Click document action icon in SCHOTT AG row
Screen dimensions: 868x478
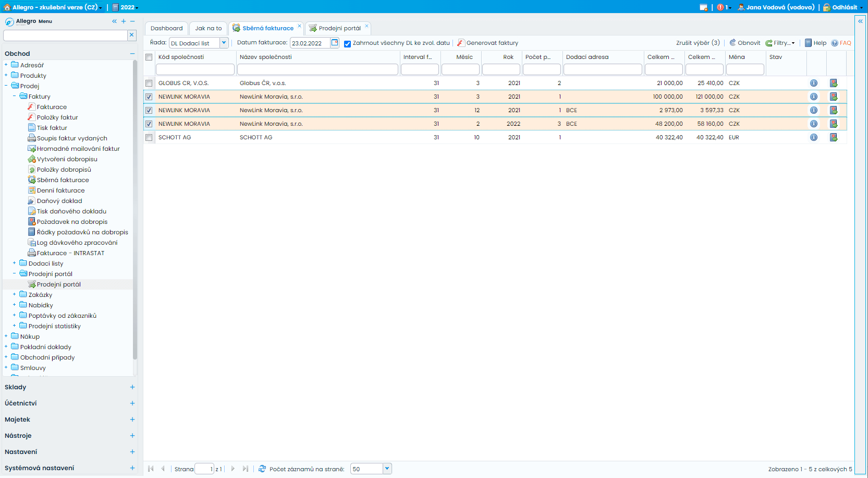(x=834, y=137)
